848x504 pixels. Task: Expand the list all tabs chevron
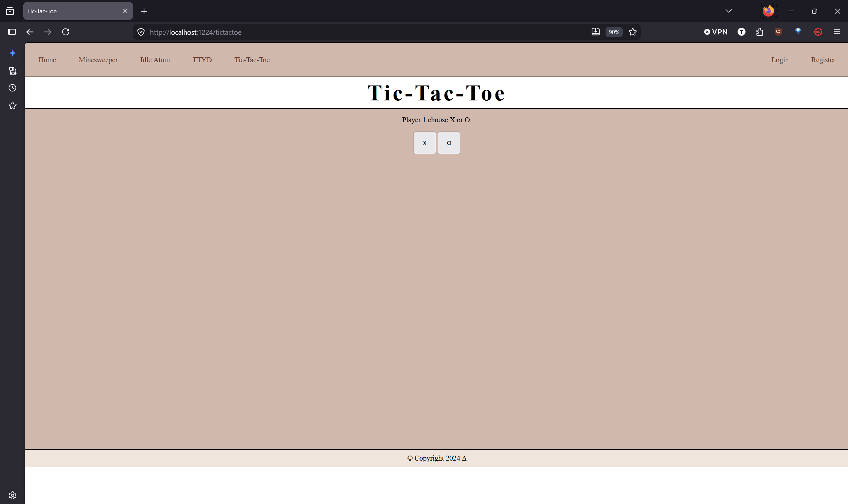pyautogui.click(x=728, y=11)
